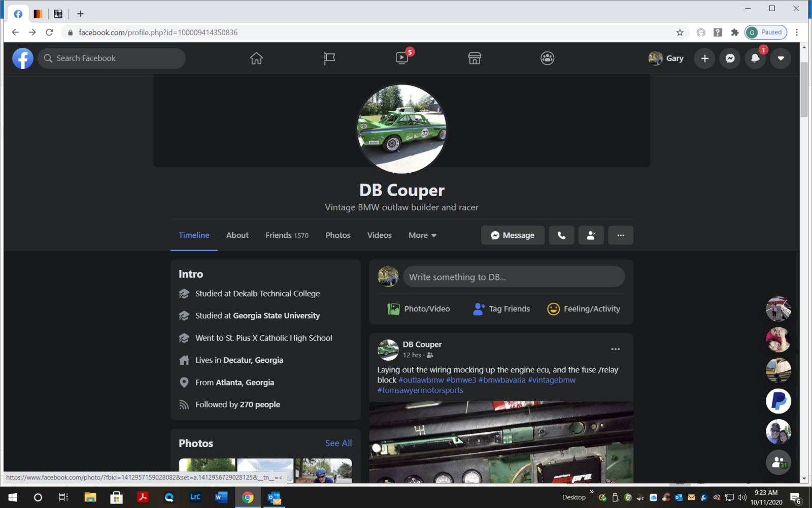Switch to the Friends tab
Viewport: 812px width, 508px height.
click(287, 235)
